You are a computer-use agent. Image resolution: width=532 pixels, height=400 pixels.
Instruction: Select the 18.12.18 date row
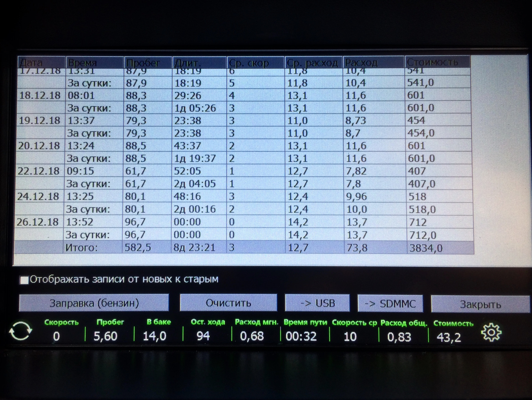click(x=39, y=95)
